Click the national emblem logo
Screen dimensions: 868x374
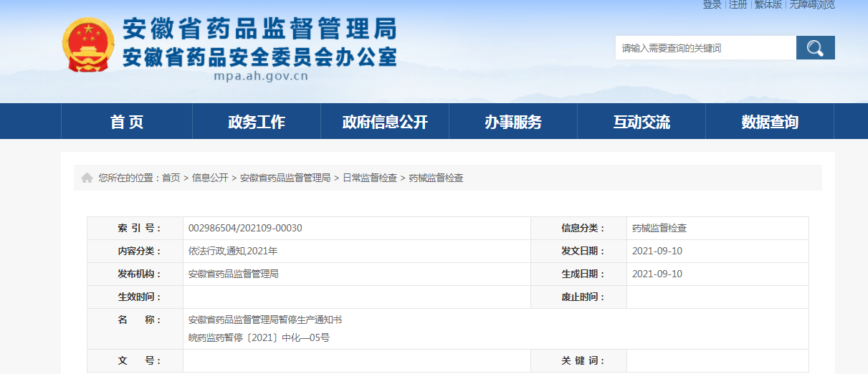tap(87, 44)
